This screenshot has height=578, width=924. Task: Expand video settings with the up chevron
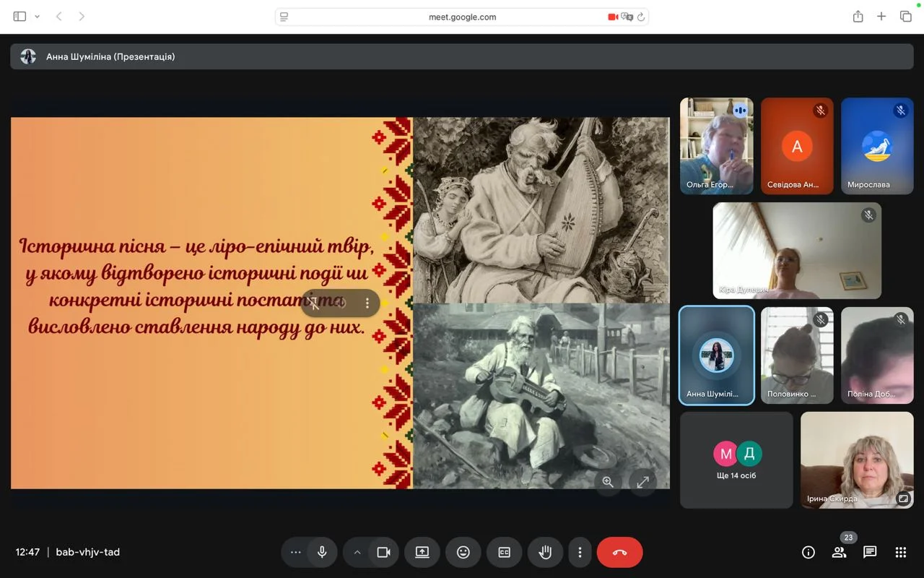pyautogui.click(x=357, y=553)
